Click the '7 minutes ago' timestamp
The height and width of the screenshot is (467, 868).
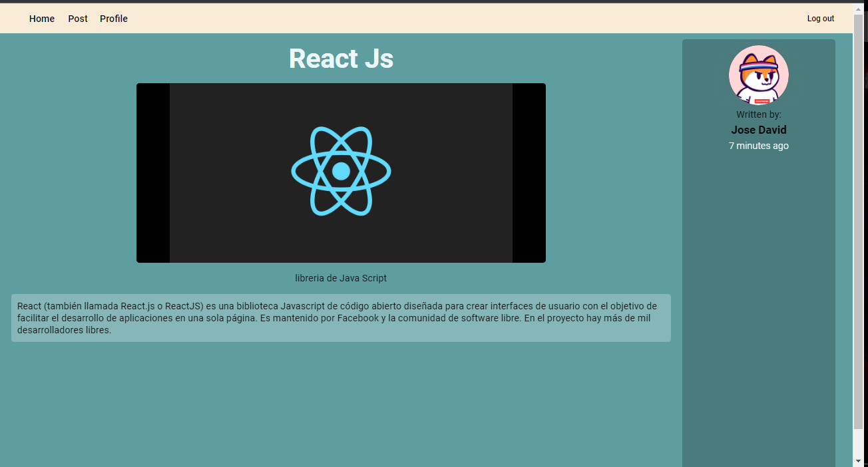tap(759, 146)
